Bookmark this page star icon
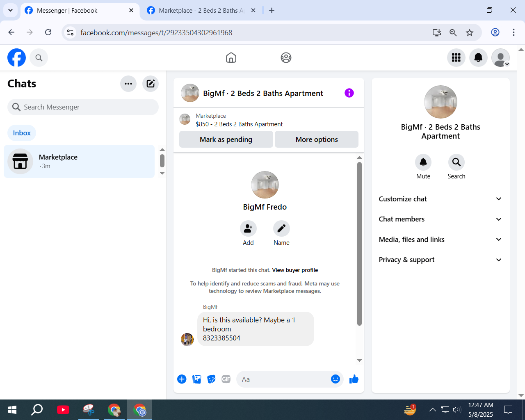The width and height of the screenshot is (525, 420). pos(470,32)
